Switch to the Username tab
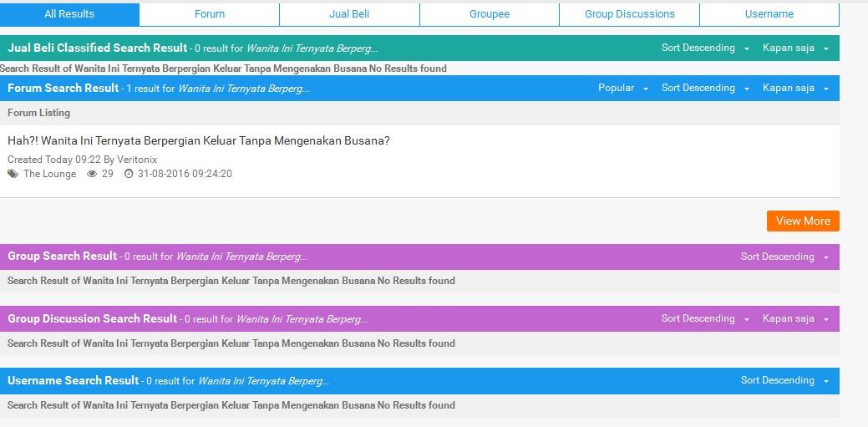868x427 pixels. [x=769, y=14]
